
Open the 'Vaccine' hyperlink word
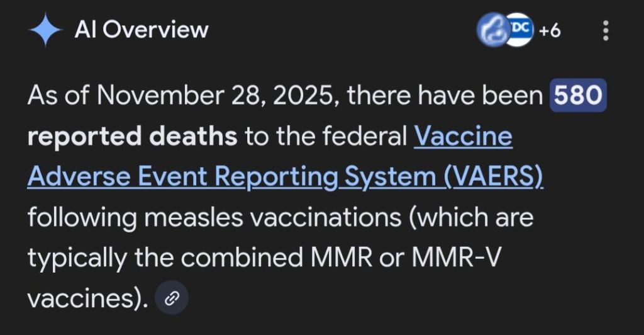pyautogui.click(x=463, y=137)
